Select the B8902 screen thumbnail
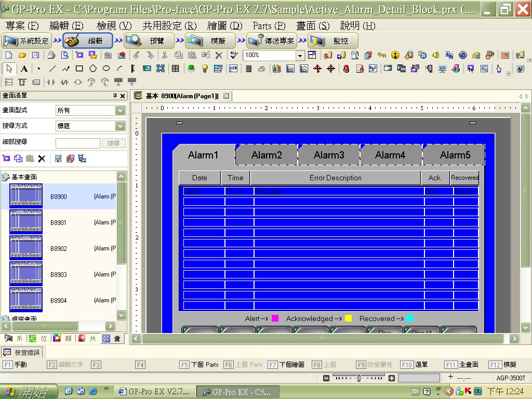 tap(26, 248)
